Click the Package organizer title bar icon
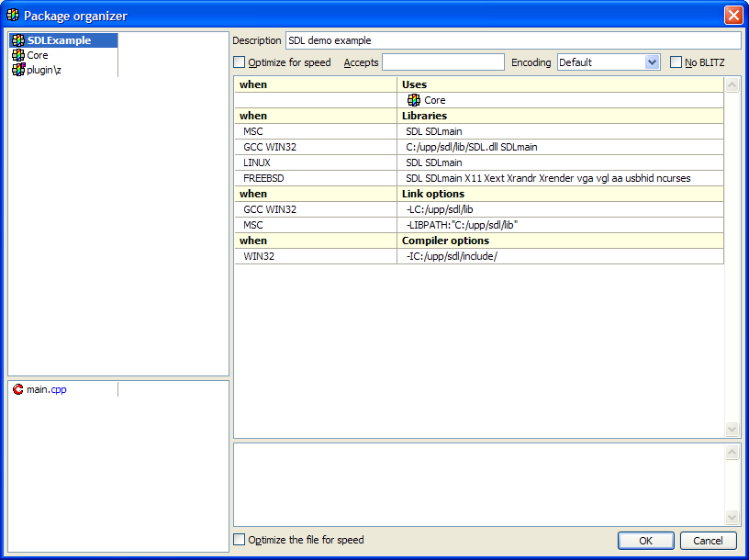The height and width of the screenshot is (560, 749). click(x=13, y=16)
